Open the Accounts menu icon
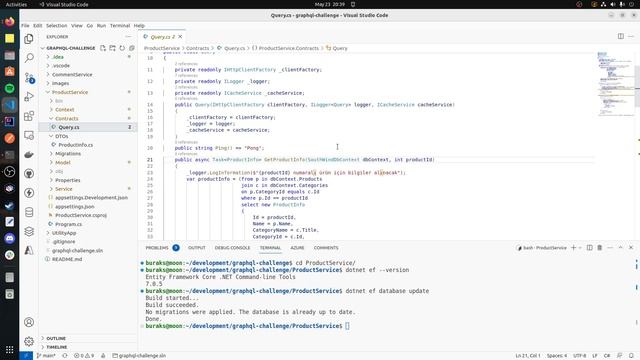The height and width of the screenshot is (360, 640). pyautogui.click(x=29, y=322)
